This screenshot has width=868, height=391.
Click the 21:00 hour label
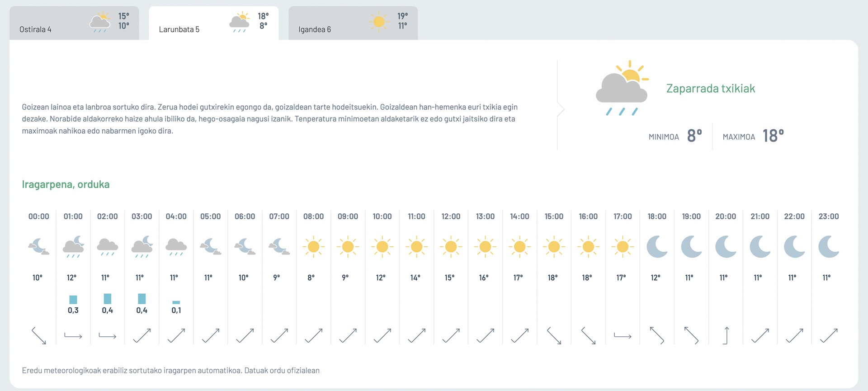tap(760, 217)
